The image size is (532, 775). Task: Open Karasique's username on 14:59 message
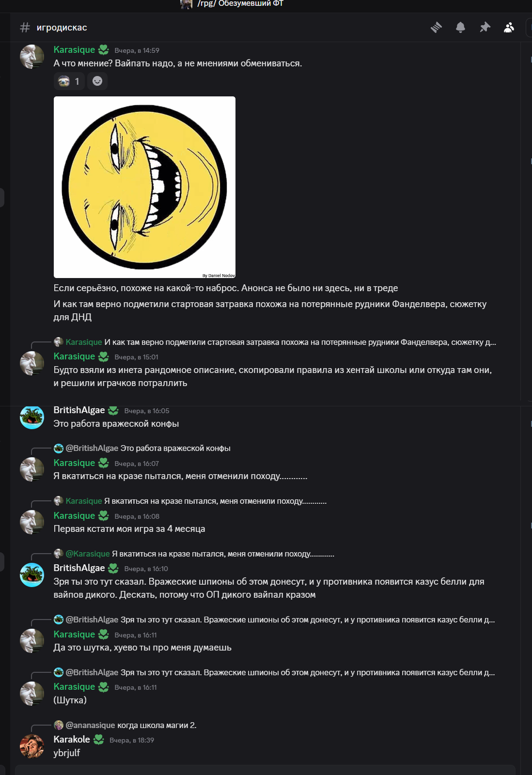pyautogui.click(x=74, y=50)
